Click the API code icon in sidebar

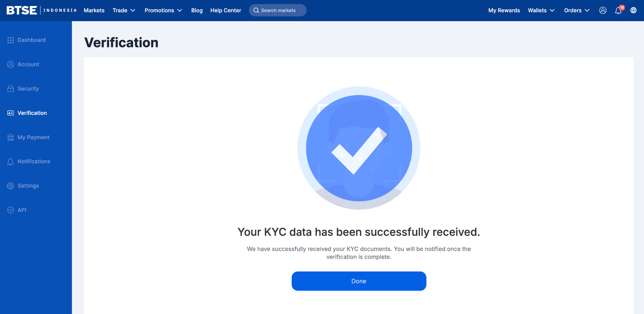pos(10,210)
